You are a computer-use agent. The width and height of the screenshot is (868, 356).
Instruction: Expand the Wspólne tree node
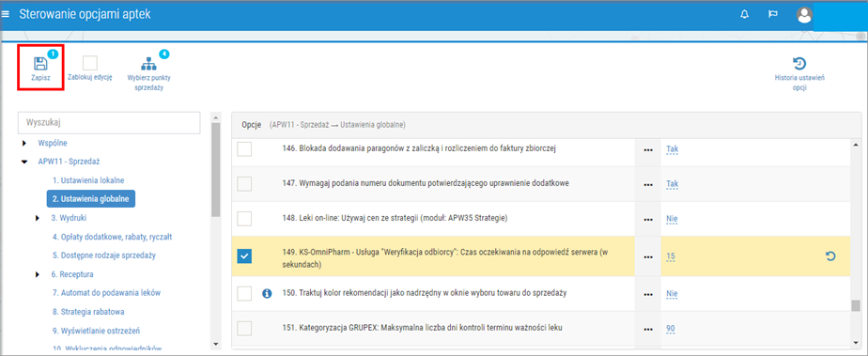coord(23,144)
